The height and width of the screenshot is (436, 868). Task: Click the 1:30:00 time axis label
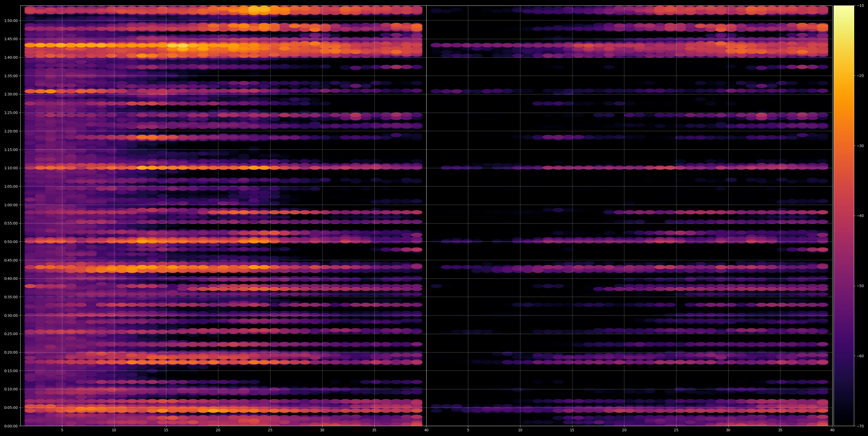tap(11, 94)
